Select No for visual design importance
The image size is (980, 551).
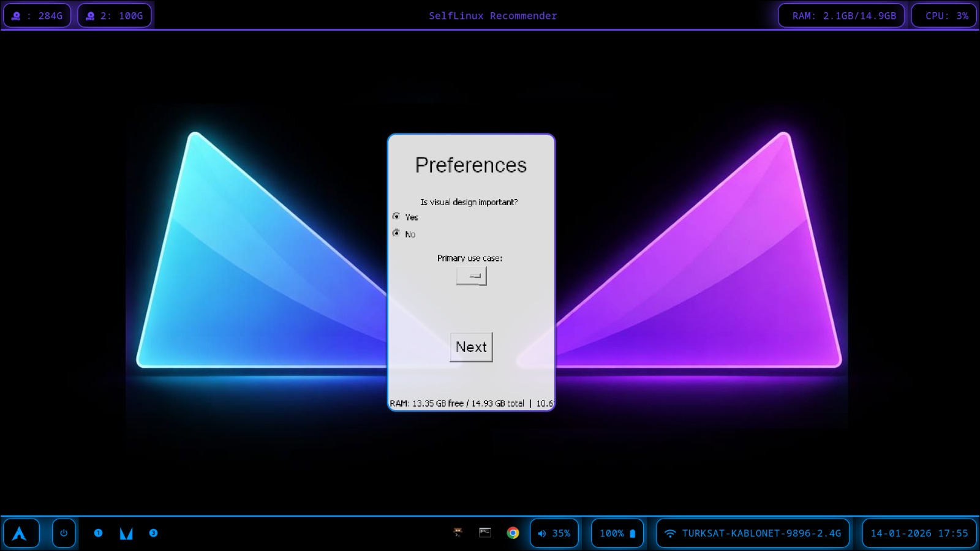(x=398, y=234)
